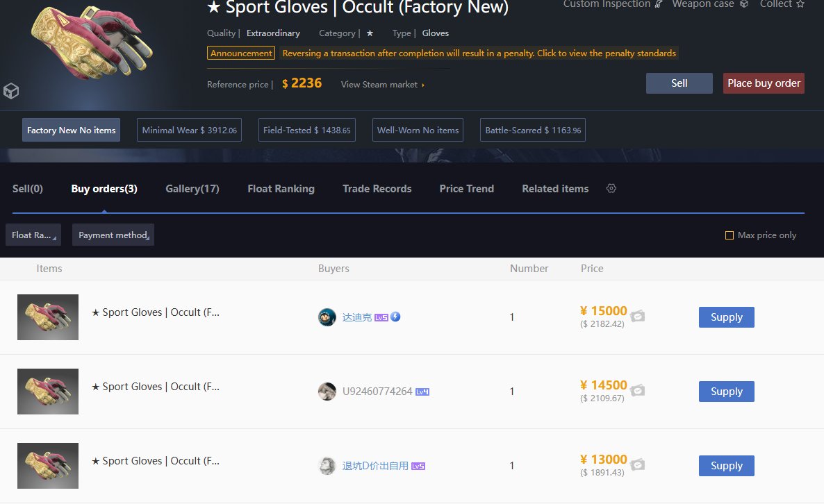Image resolution: width=824 pixels, height=504 pixels.
Task: Click Gloves type value
Action: [435, 33]
